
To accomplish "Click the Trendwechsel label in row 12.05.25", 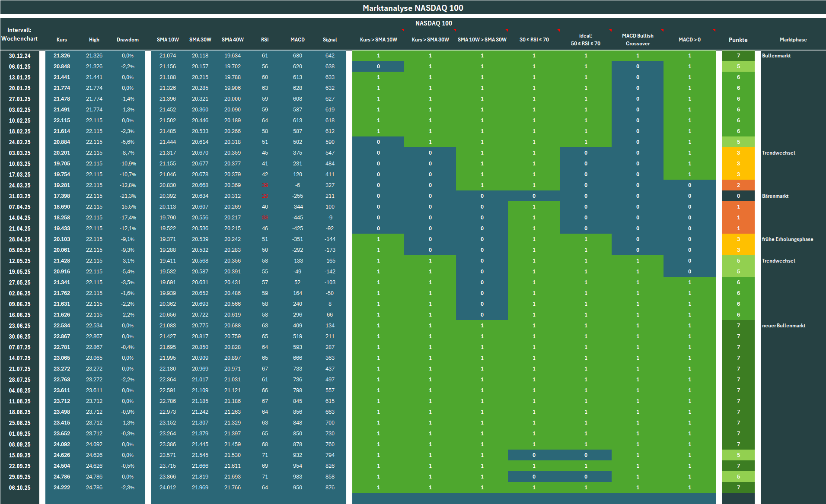I will point(778,261).
